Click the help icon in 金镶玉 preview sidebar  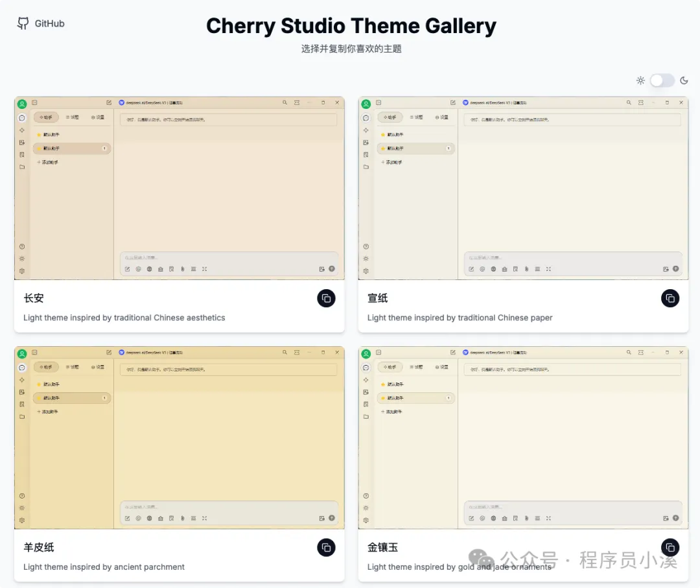click(x=366, y=496)
